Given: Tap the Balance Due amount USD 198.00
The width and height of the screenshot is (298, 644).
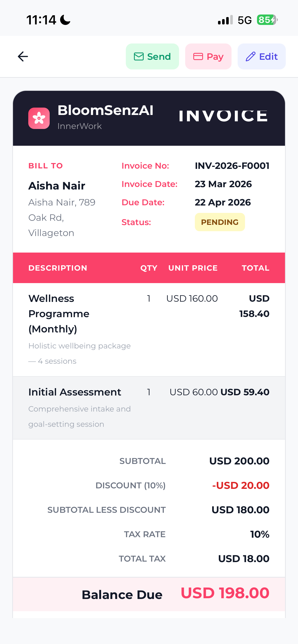Looking at the screenshot, I should click(x=225, y=593).
